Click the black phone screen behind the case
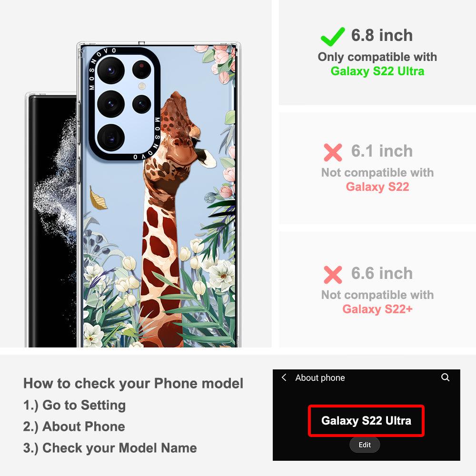The image size is (476, 476). (x=51, y=221)
